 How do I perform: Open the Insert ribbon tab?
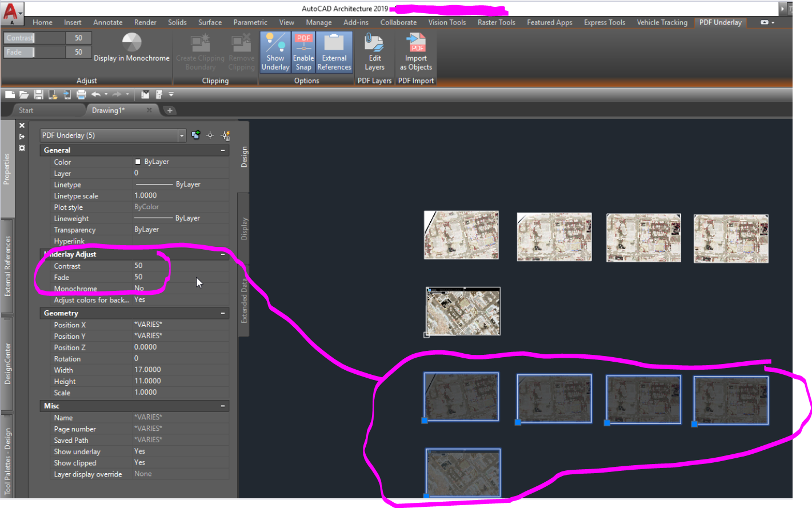point(73,22)
